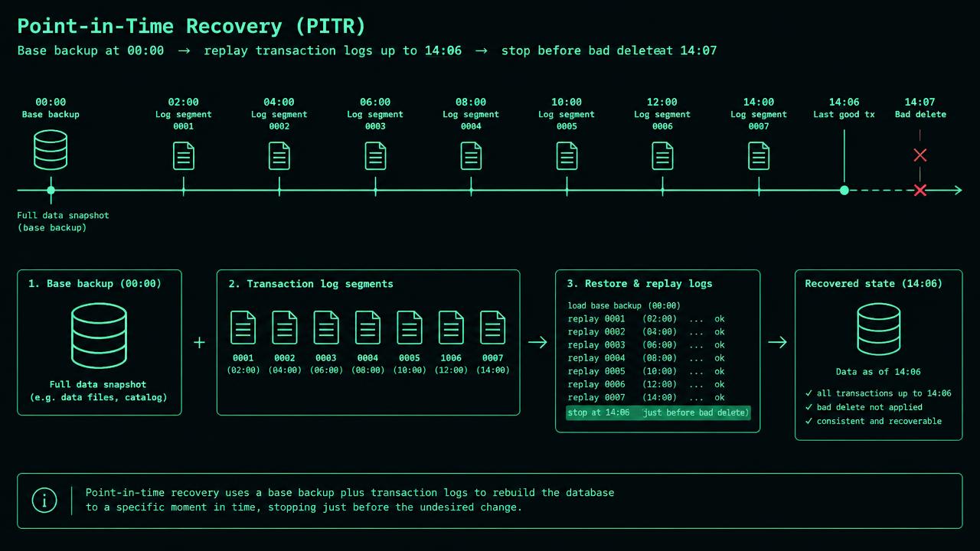The image size is (980, 551).
Task: Select the "load base backup (00:00)" line
Action: pyautogui.click(x=624, y=306)
